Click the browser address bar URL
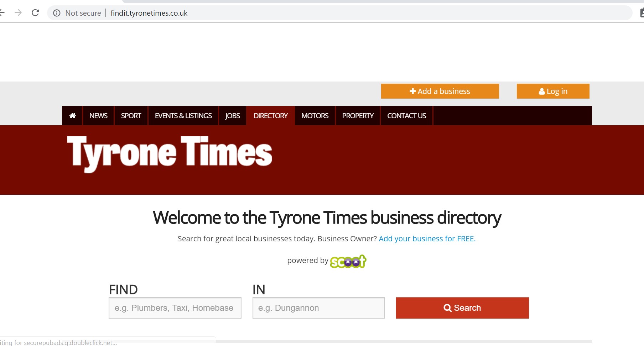The height and width of the screenshot is (346, 644). [149, 13]
